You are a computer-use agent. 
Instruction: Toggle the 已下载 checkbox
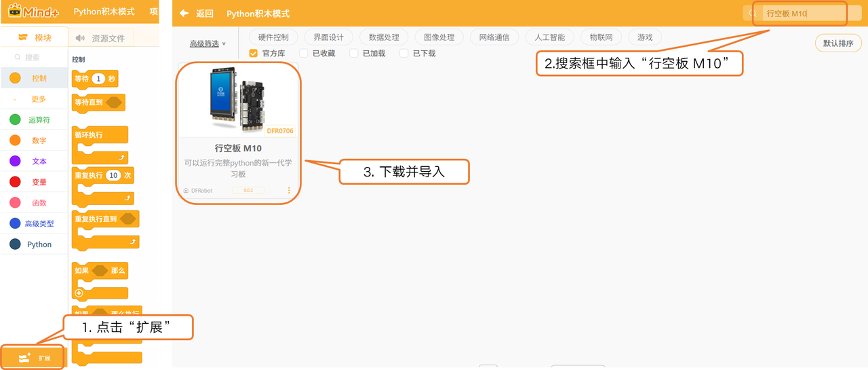(404, 53)
